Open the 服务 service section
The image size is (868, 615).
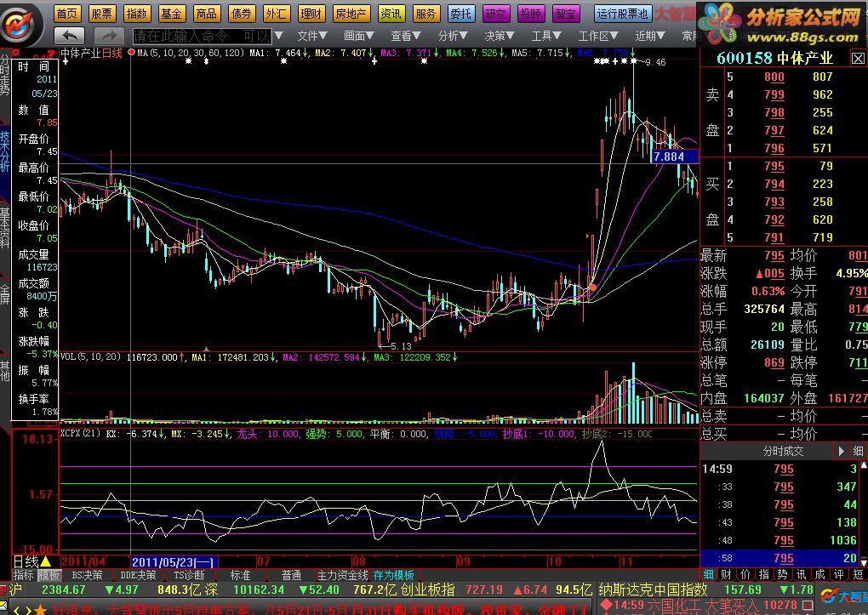pos(426,14)
